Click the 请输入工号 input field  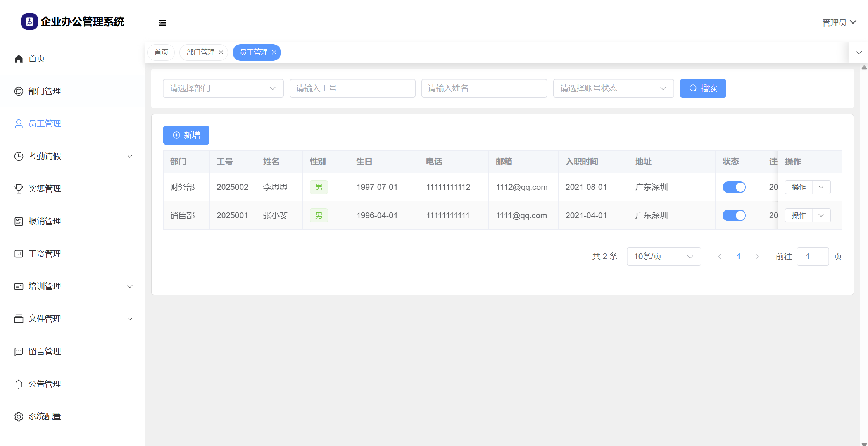pos(352,88)
